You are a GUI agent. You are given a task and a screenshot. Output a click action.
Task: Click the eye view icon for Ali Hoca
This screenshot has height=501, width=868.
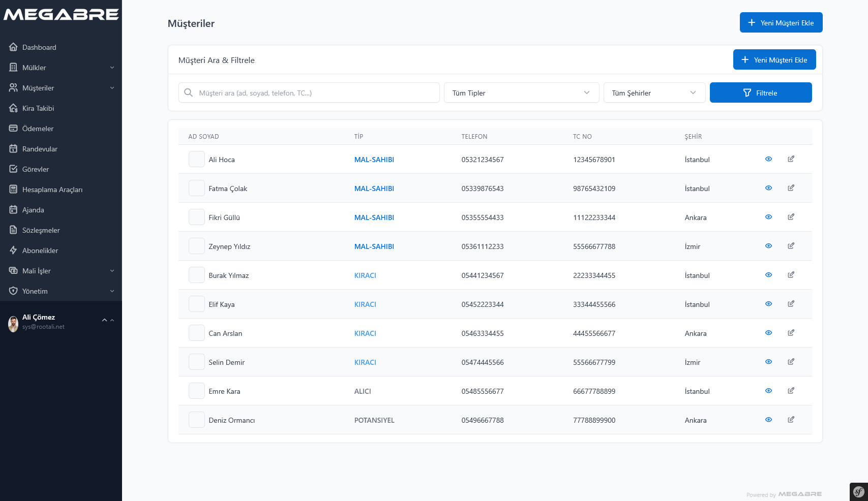(768, 159)
